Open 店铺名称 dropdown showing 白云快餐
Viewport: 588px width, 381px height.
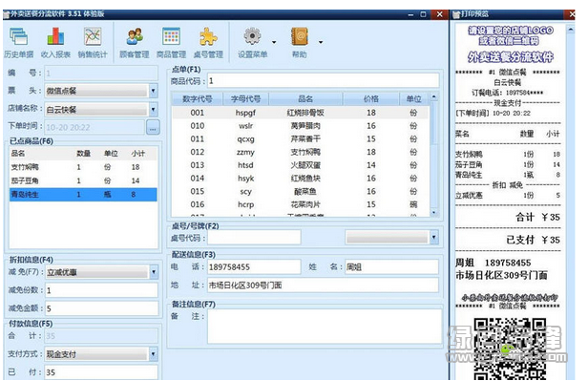coord(154,110)
